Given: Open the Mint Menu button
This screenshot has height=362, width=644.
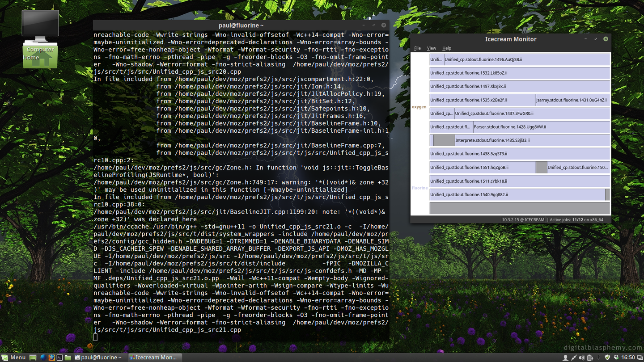Looking at the screenshot, I should pyautogui.click(x=13, y=358).
